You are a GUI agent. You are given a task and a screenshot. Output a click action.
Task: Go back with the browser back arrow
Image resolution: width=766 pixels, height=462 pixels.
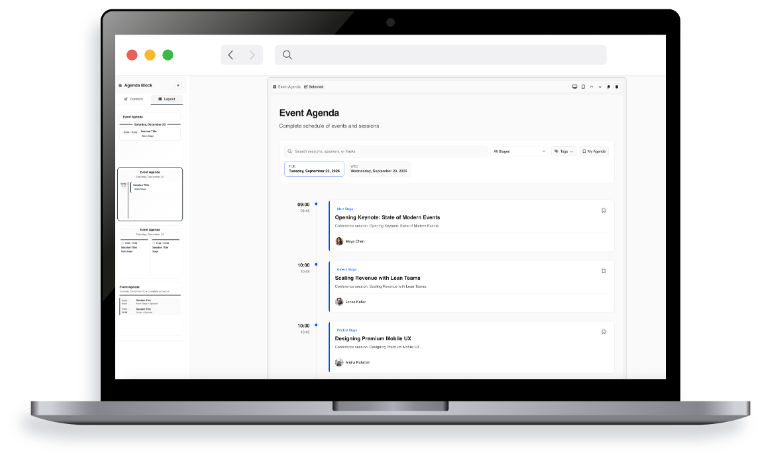tap(231, 55)
